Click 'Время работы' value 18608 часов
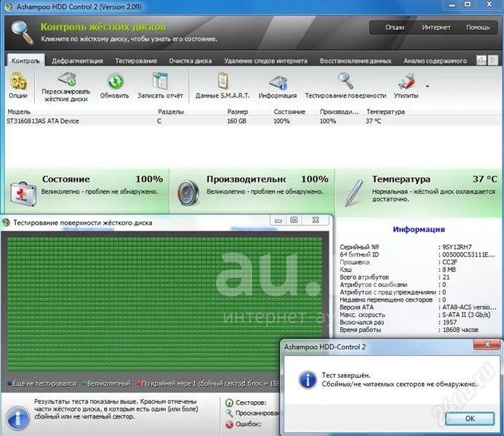This screenshot has width=504, height=436. (x=460, y=330)
